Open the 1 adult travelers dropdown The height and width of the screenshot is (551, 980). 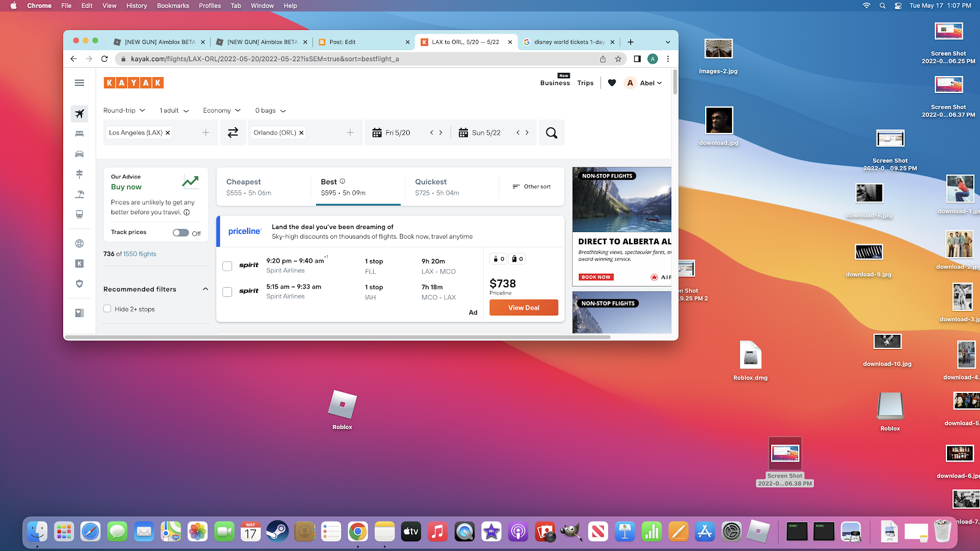[174, 111]
